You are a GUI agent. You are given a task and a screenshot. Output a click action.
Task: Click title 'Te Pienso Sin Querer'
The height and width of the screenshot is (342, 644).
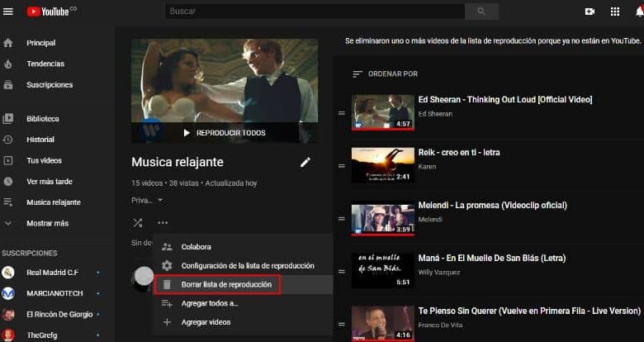[x=529, y=311]
